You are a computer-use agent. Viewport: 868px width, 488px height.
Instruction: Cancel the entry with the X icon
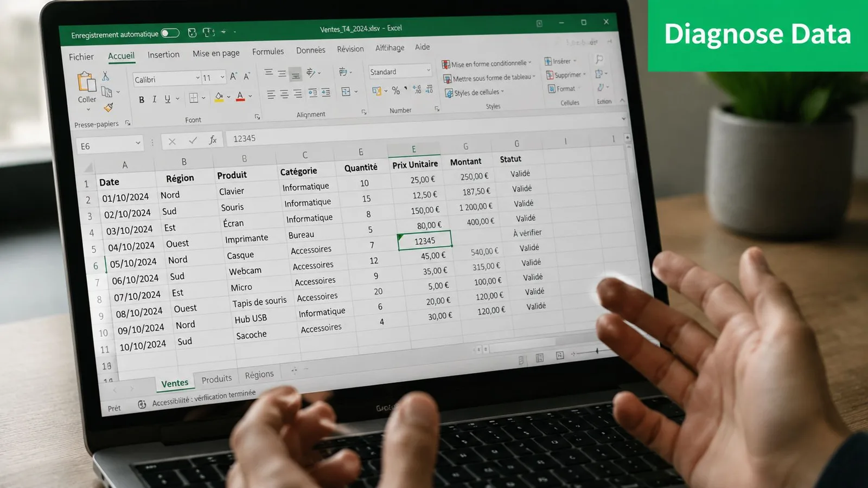(172, 142)
